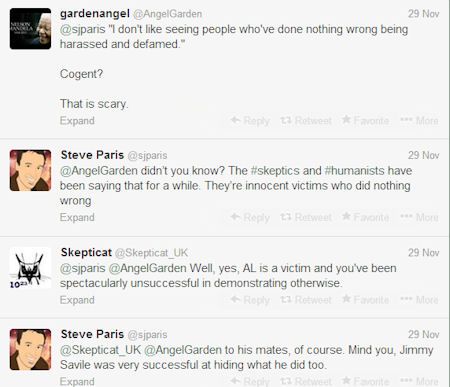
Task: Open @Skepticat_UK mention in last tweet
Action: point(101,350)
